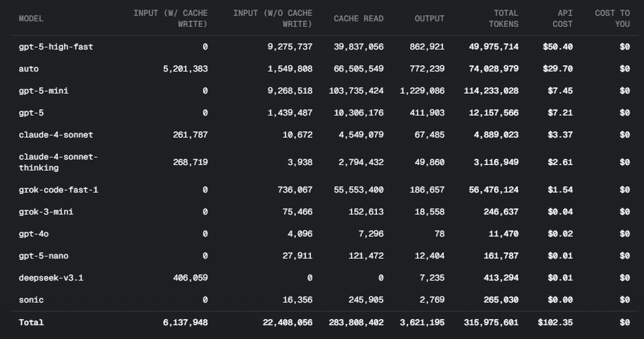Click the OUTPUT column header

point(429,19)
